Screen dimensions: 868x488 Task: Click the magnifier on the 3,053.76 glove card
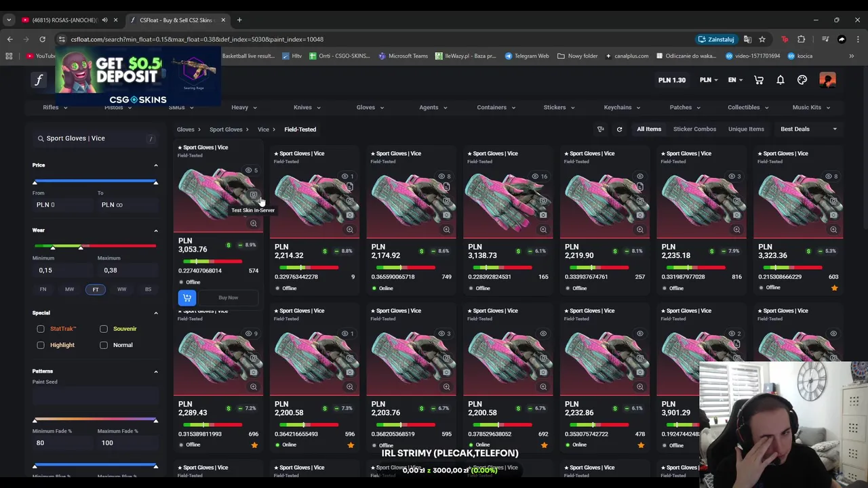point(253,223)
